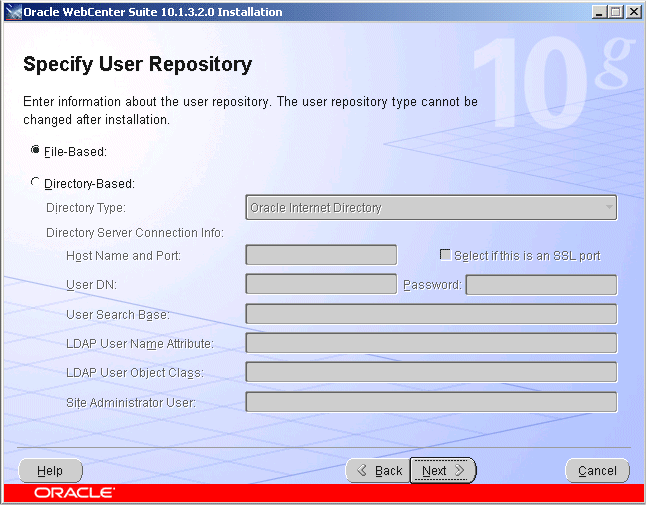646x505 pixels.
Task: Minimize the installation window
Action: [x=599, y=12]
